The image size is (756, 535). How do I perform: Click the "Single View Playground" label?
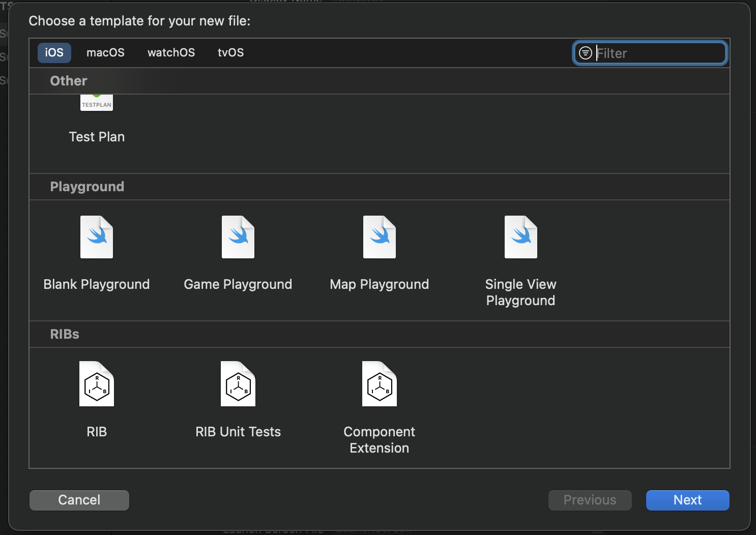[x=521, y=292]
